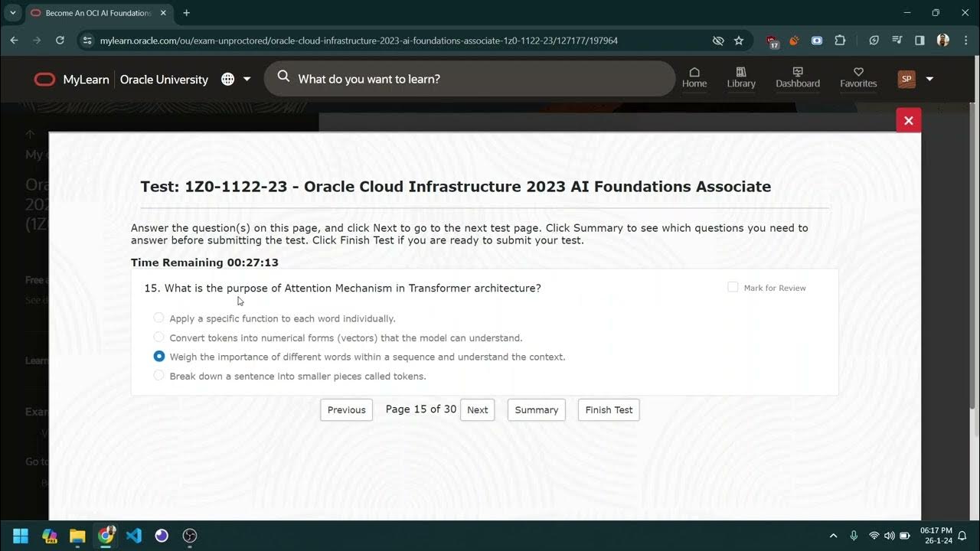
Task: Open the Chrome profile picture
Action: point(942,41)
